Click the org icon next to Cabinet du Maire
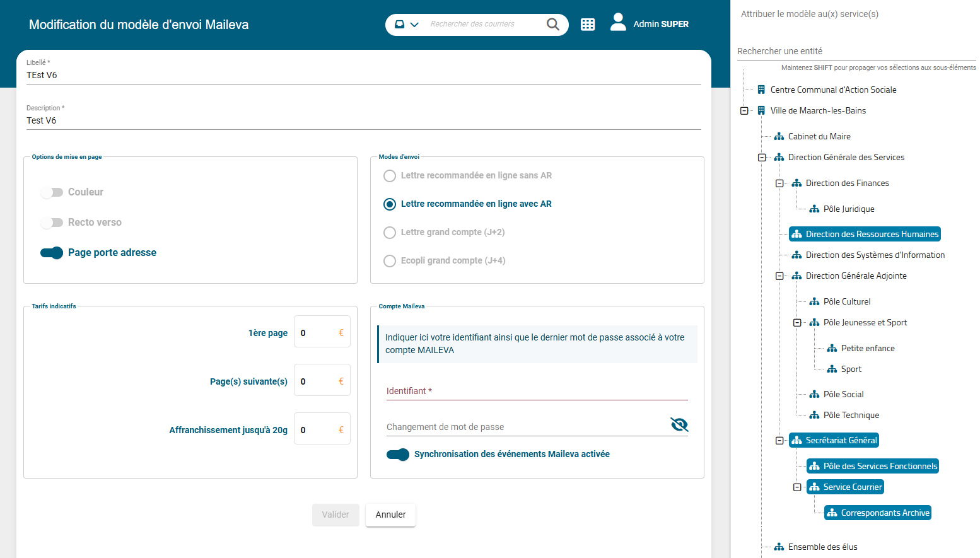Screen dimensions: 980x558 (779, 136)
